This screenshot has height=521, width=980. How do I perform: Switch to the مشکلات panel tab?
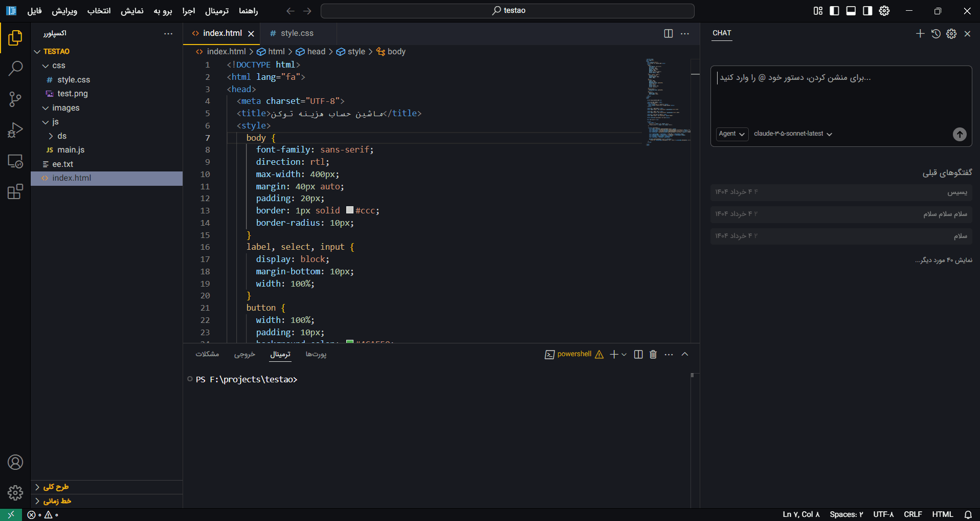207,354
